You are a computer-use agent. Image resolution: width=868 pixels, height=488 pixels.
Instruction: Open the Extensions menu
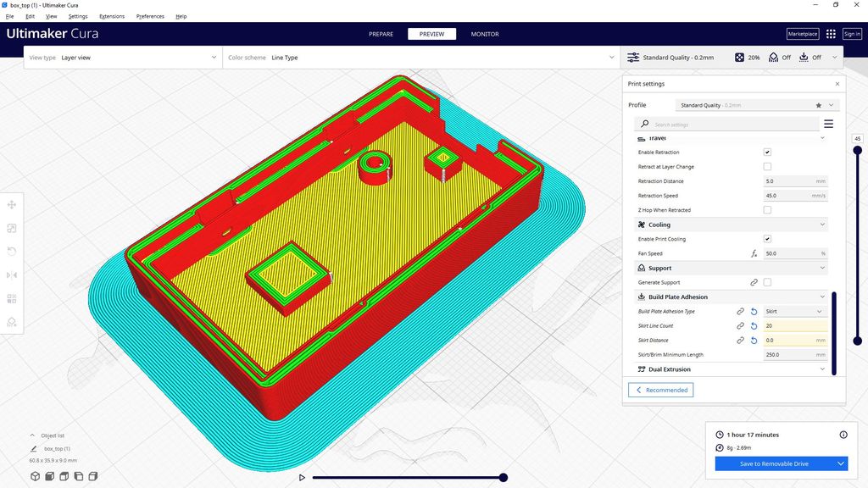click(x=111, y=15)
